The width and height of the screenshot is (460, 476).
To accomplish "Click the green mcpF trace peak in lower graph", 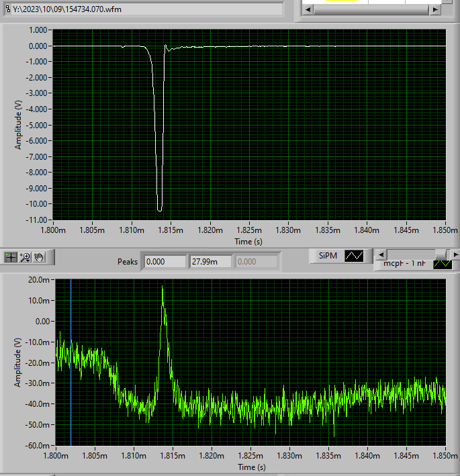I will [163, 287].
